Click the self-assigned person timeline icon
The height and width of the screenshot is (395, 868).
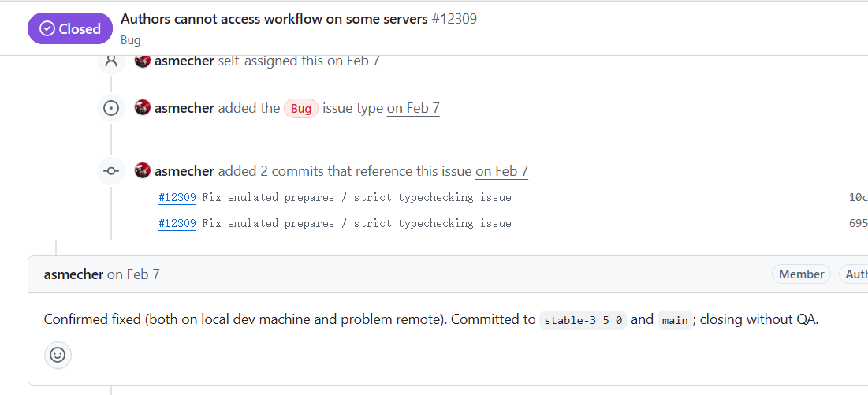pos(111,61)
